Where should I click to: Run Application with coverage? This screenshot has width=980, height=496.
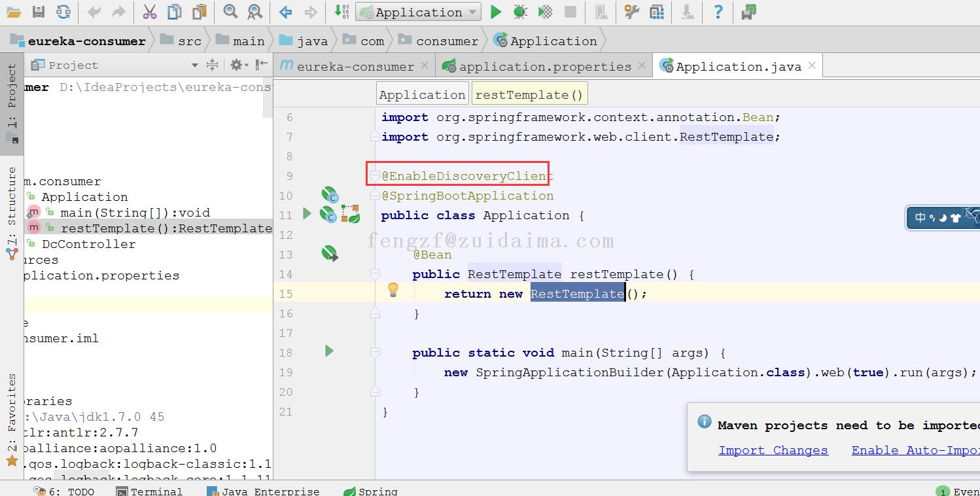coord(545,12)
